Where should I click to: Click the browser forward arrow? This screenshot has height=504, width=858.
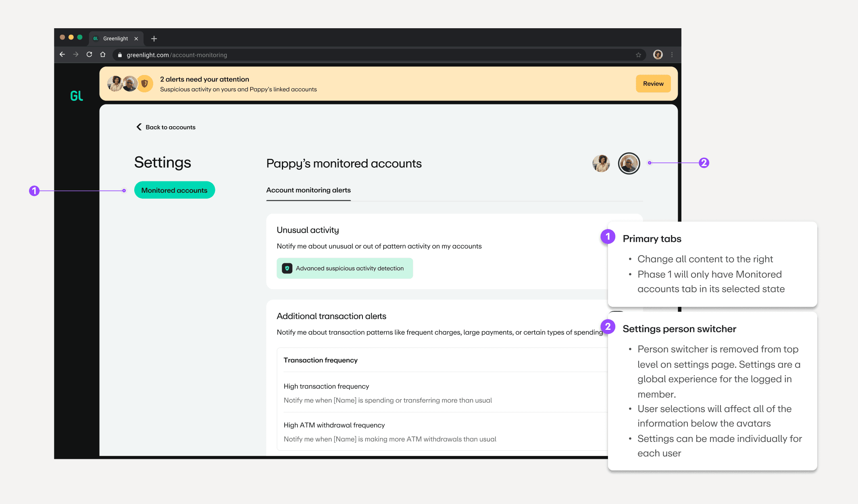pyautogui.click(x=76, y=54)
